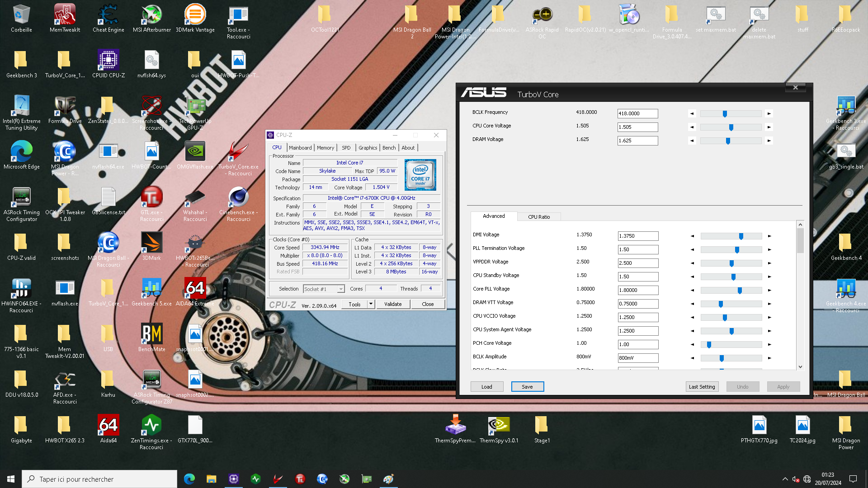Click the Windows taskbar search box
Image resolution: width=868 pixels, height=488 pixels.
pos(99,479)
